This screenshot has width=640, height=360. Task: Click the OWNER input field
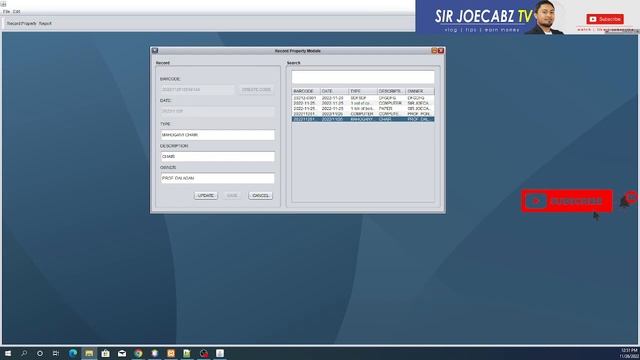click(x=218, y=178)
